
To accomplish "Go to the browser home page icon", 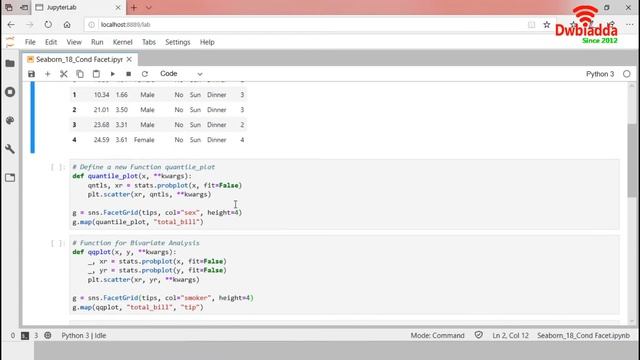I will [x=67, y=24].
